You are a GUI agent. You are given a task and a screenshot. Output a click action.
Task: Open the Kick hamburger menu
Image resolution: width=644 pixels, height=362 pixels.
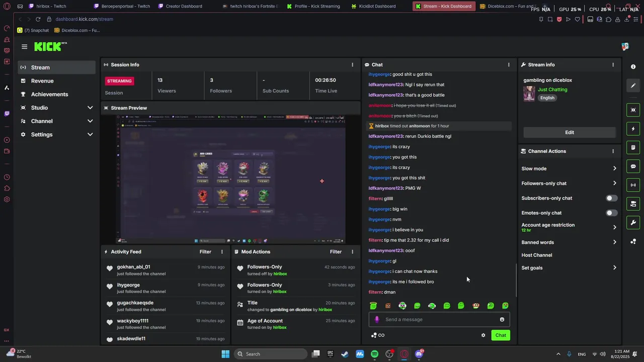[24, 47]
